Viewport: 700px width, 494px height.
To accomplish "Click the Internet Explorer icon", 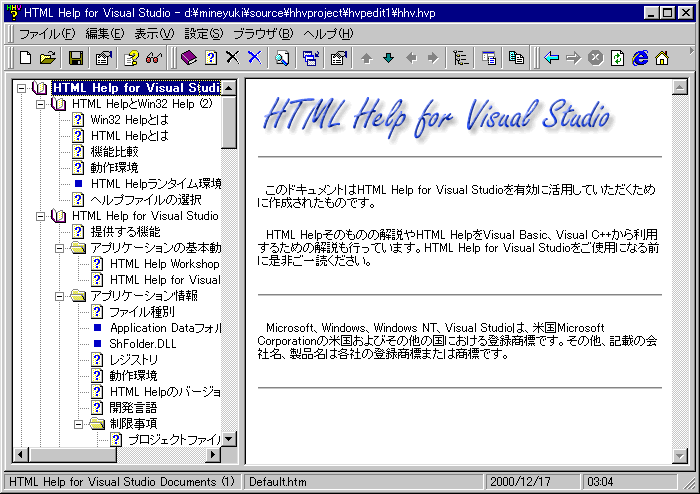I will (x=640, y=58).
